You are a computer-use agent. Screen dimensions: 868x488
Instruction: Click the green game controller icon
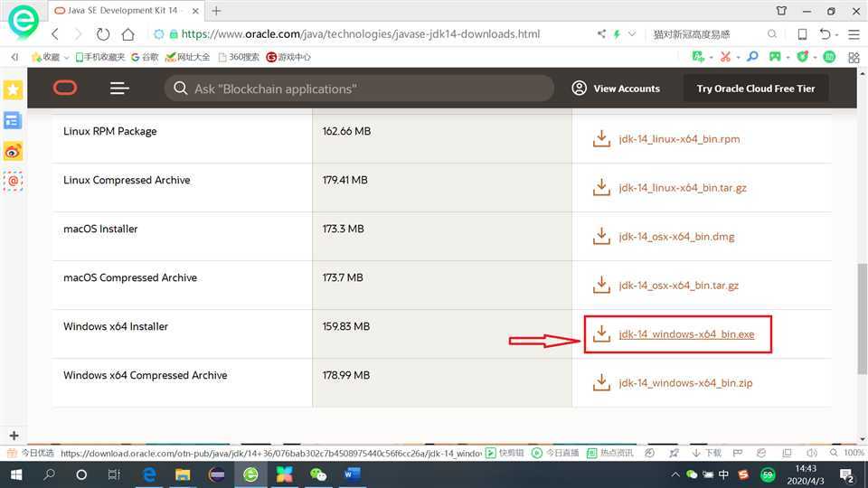tap(775, 56)
